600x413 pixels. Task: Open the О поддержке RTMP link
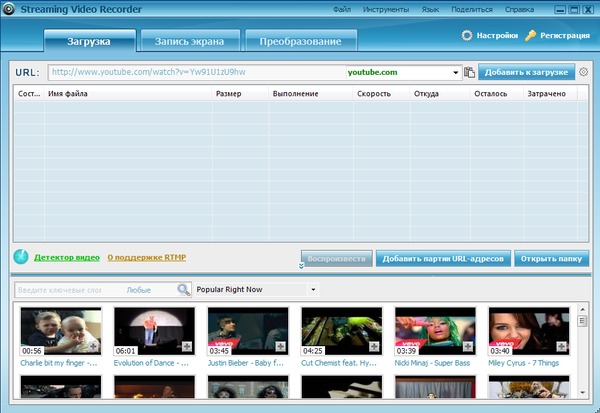click(x=146, y=258)
